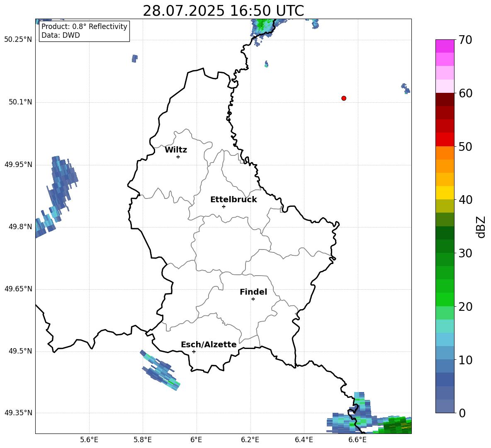Click the 20 label on the colorbar
This screenshot has height=448, width=491.
click(x=465, y=306)
